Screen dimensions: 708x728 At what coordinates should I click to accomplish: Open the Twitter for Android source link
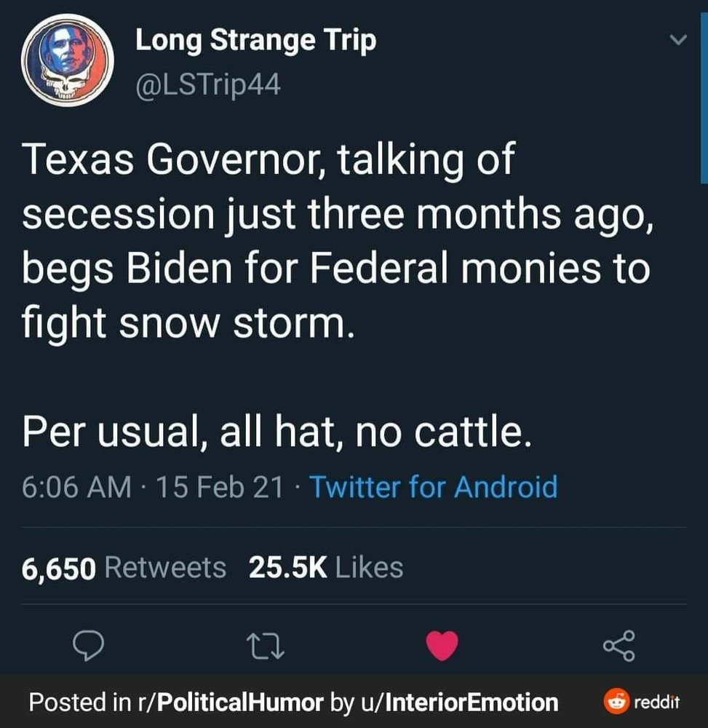pyautogui.click(x=434, y=486)
